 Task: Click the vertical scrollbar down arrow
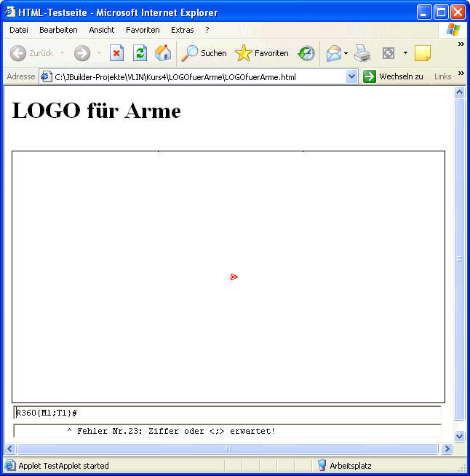point(459,436)
